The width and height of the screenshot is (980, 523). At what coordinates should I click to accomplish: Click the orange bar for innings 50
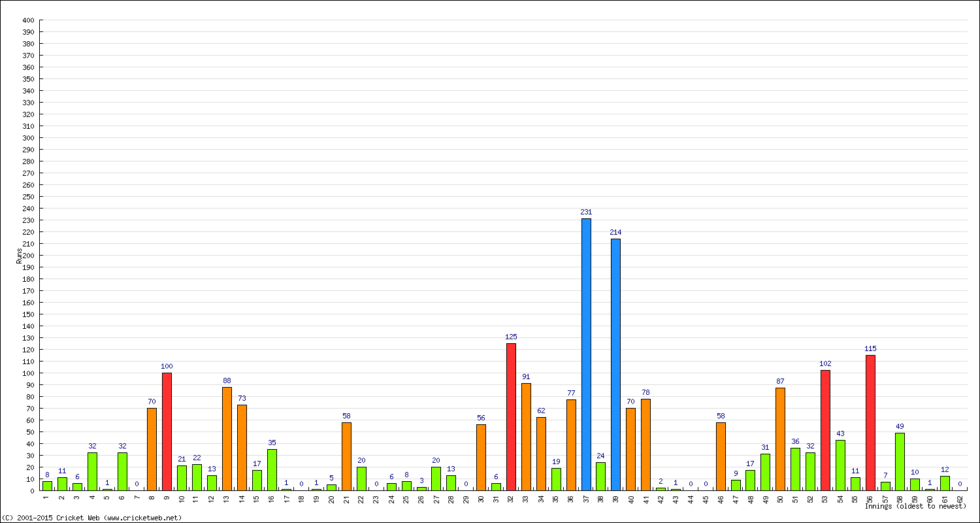780,439
